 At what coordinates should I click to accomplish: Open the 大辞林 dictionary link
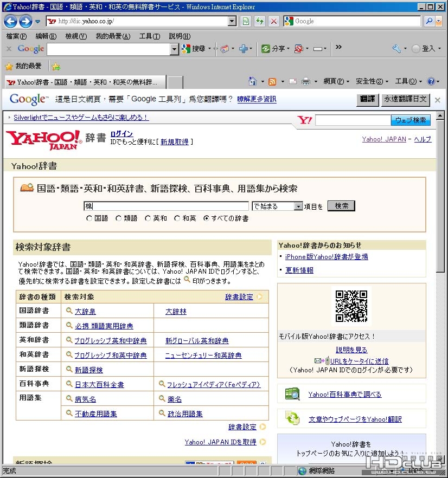[x=176, y=311]
